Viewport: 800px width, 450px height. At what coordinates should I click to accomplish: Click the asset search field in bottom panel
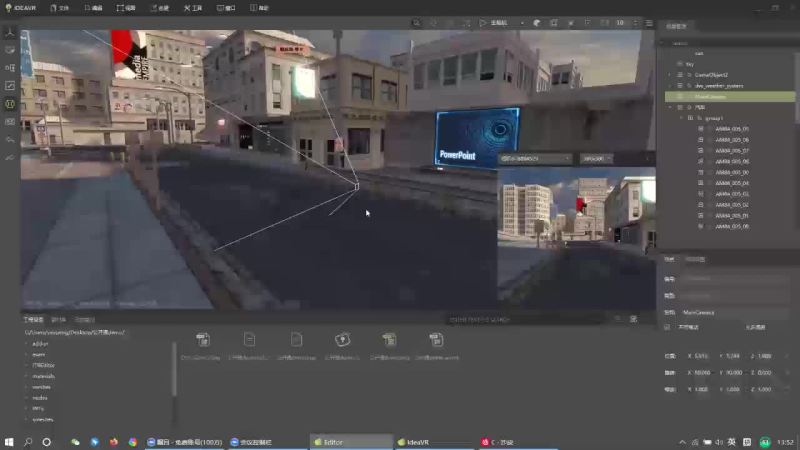pos(526,319)
